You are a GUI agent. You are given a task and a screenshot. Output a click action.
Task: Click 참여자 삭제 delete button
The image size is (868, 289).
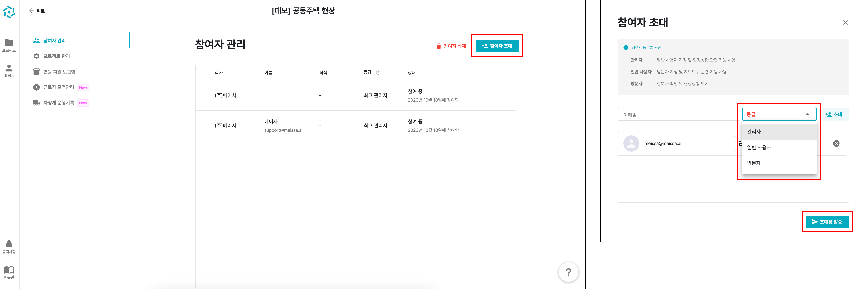click(x=451, y=46)
